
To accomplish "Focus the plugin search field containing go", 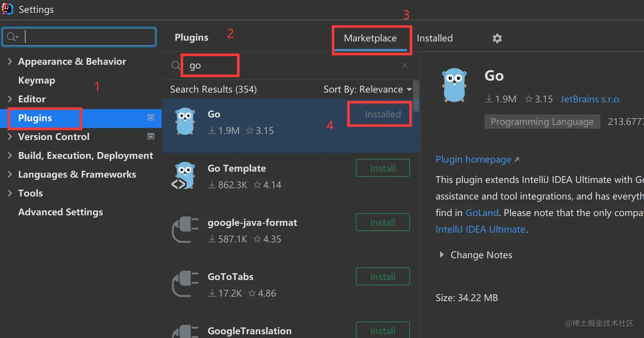I will tap(292, 65).
